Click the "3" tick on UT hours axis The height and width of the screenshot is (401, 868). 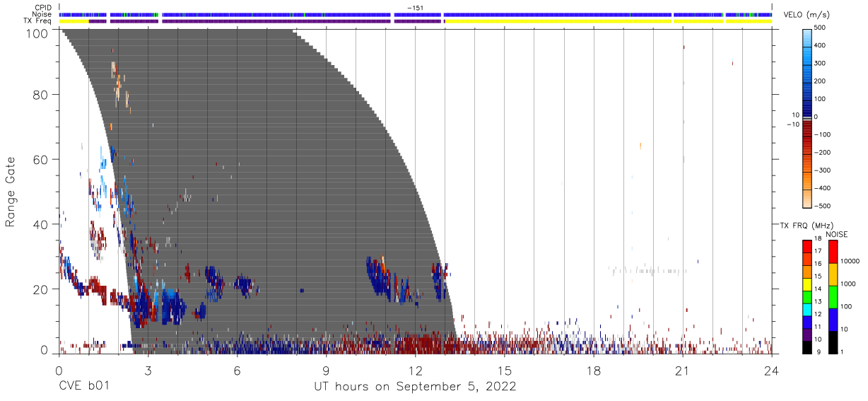pos(148,369)
